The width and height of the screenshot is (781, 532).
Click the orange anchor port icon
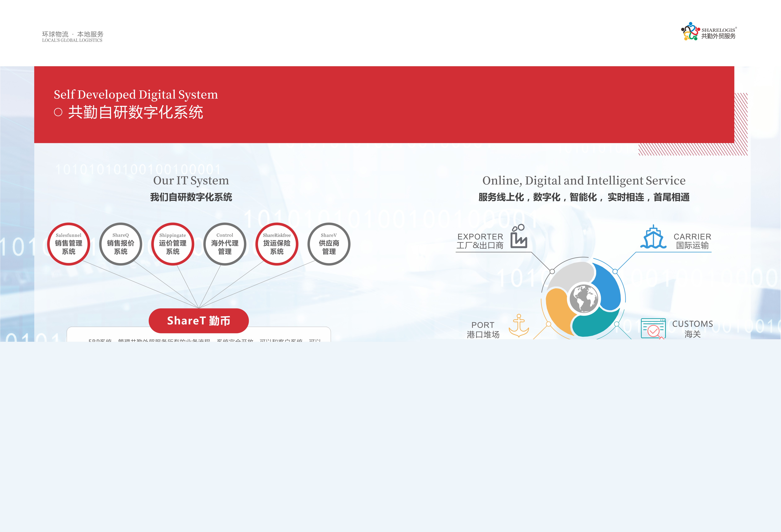click(519, 326)
